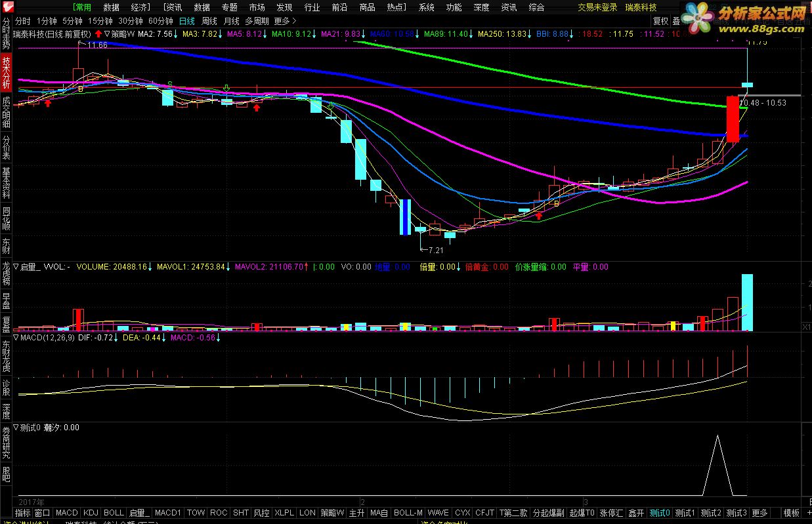Click the X1 scale indicator in volume panel

click(x=806, y=326)
